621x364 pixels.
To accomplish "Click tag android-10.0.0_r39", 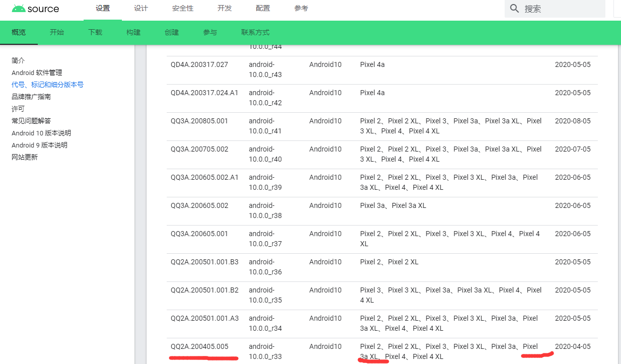I will 265,182.
